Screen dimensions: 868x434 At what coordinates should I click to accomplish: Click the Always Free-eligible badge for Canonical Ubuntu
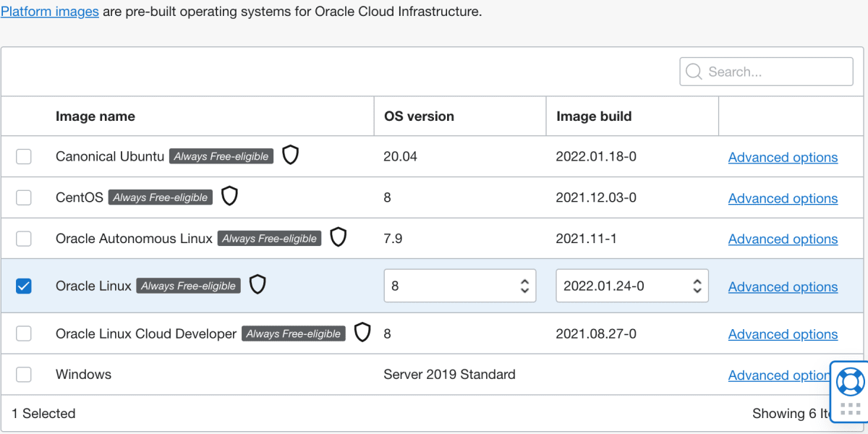click(221, 156)
